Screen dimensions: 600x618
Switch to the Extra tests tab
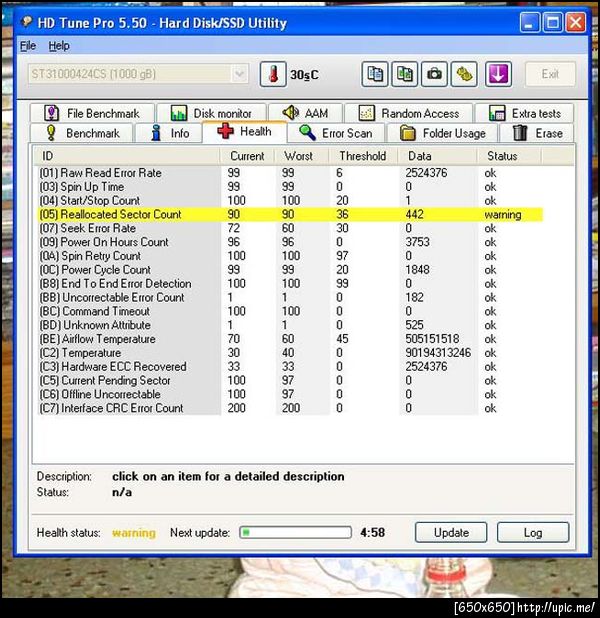(x=524, y=114)
